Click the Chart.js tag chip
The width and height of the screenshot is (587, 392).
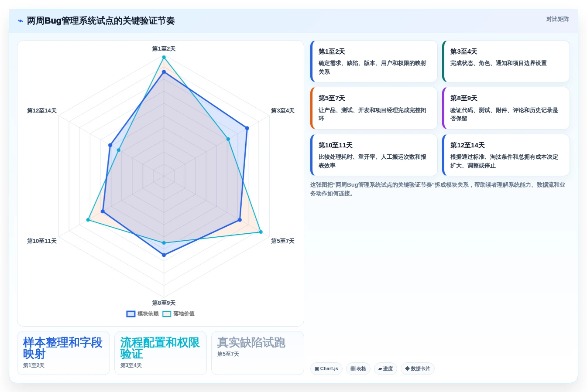(326, 368)
